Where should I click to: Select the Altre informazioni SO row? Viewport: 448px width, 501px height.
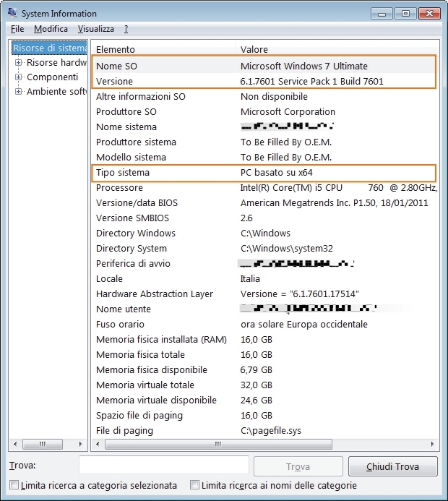264,96
